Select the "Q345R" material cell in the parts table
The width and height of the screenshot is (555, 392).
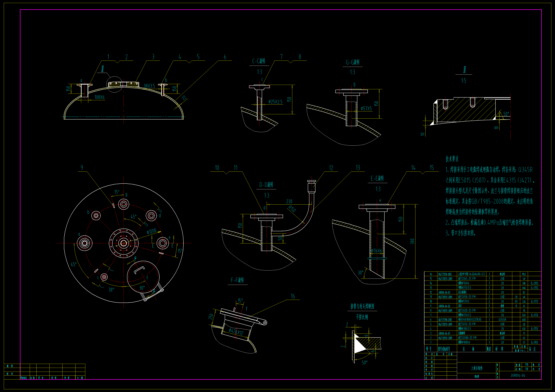502,320
